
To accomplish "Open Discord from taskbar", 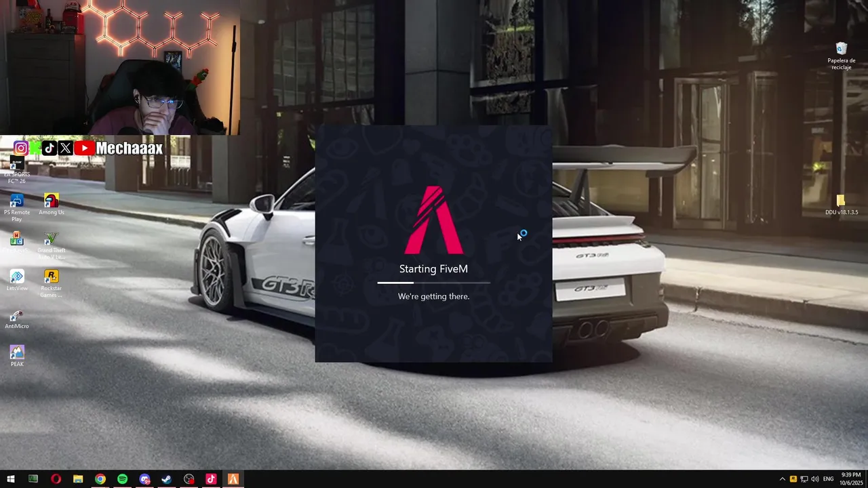I will (x=144, y=479).
